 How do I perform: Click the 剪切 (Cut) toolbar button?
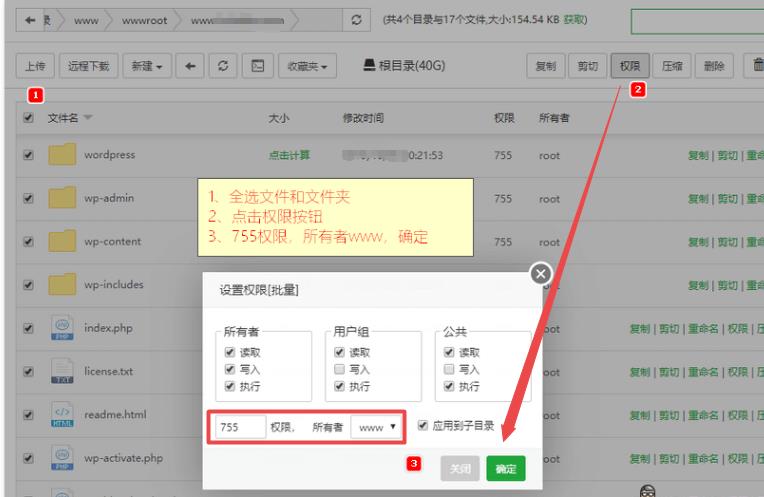(588, 66)
